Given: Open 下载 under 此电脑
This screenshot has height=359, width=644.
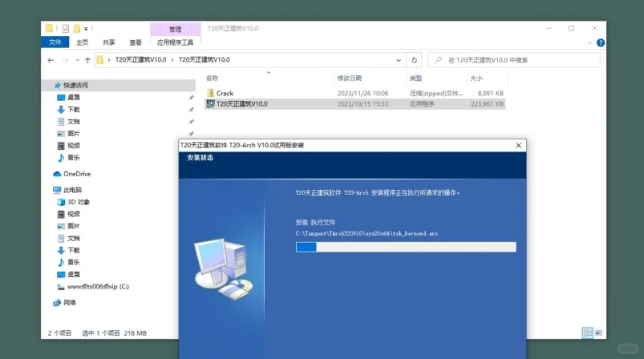Looking at the screenshot, I should (74, 250).
